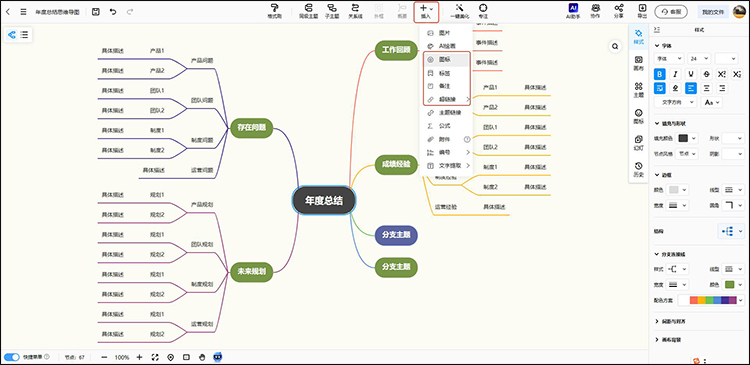Viewport: 750px width, 365px height.
Task: Click the 我的文件 button
Action: point(713,12)
